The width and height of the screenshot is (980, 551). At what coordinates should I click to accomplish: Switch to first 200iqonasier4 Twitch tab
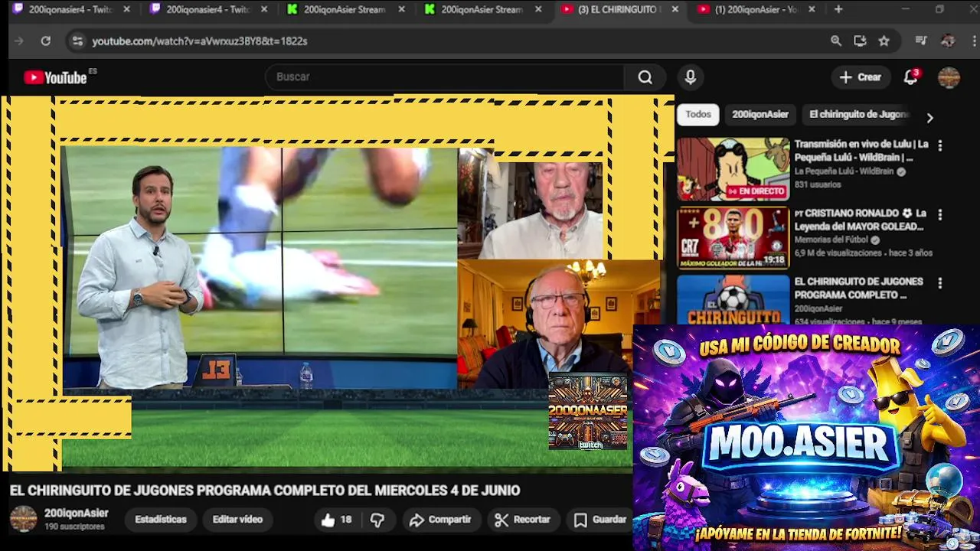point(69,9)
